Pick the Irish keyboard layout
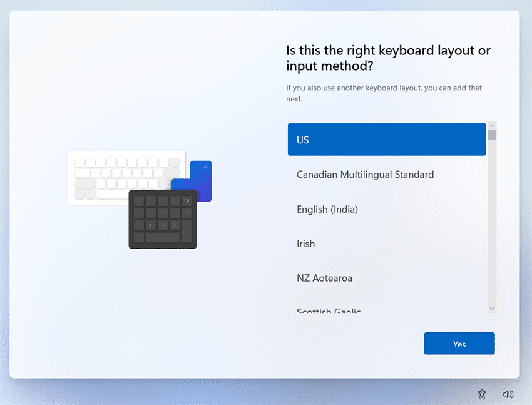The height and width of the screenshot is (405, 532). (x=386, y=244)
